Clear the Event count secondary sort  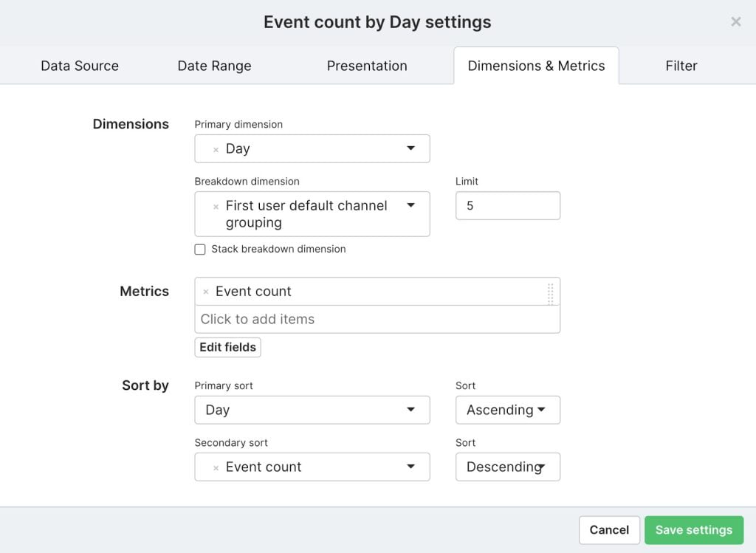tap(216, 467)
